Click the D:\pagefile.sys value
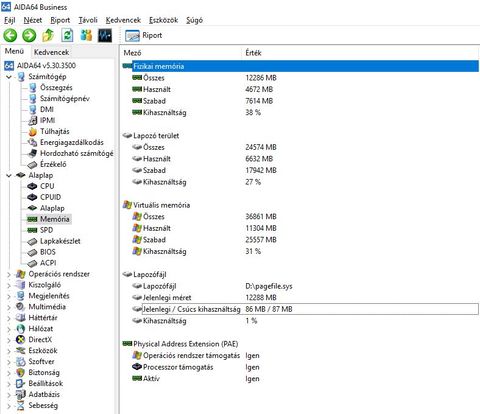Viewport: 480px width, 414px height. pos(269,286)
